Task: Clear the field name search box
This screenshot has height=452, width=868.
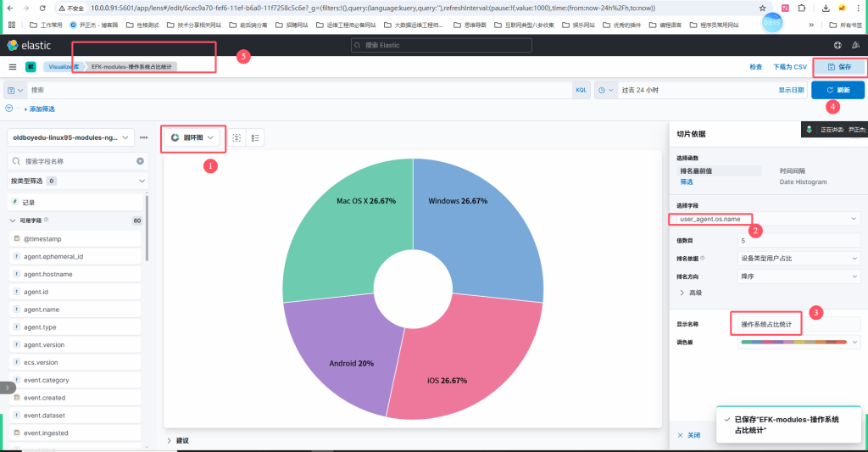Action: pyautogui.click(x=140, y=161)
